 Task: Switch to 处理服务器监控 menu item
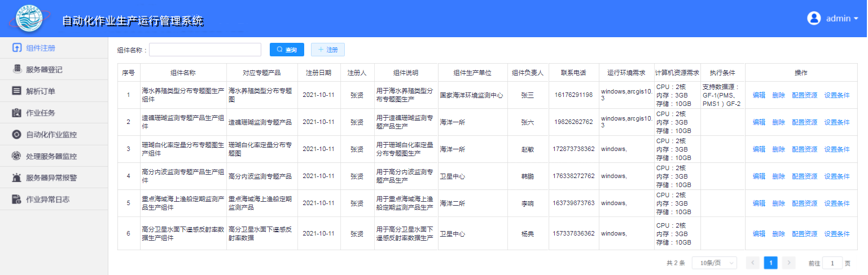pos(54,156)
